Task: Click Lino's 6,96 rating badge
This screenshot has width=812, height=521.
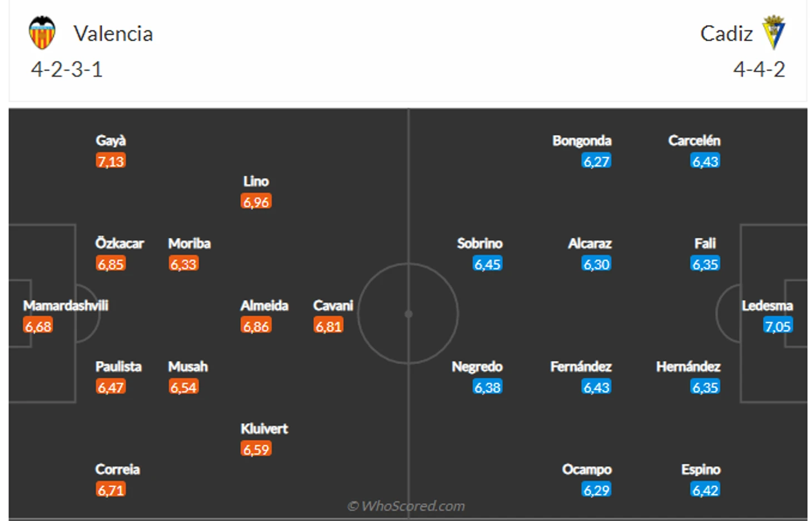Action: point(256,202)
